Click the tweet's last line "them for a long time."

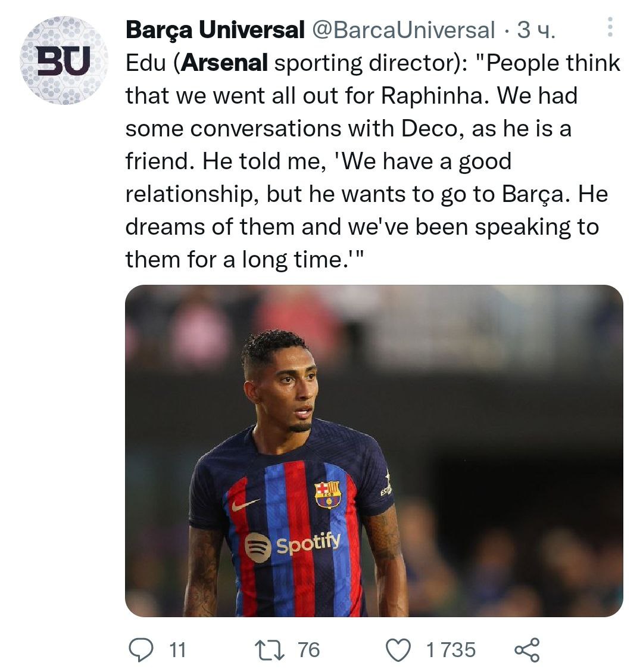[244, 260]
